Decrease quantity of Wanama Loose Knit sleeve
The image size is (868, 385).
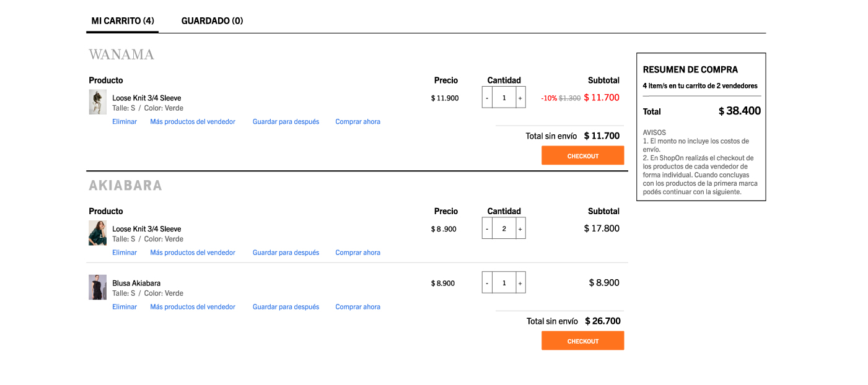pos(487,98)
